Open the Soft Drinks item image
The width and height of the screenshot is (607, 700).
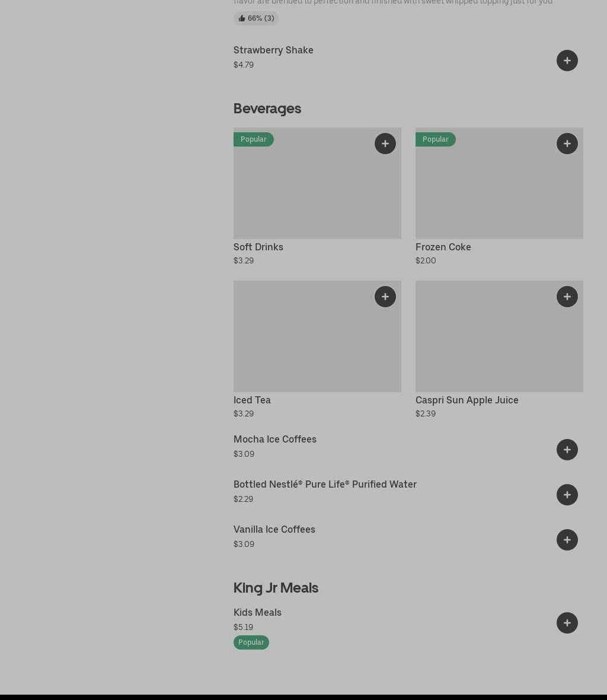(x=317, y=190)
